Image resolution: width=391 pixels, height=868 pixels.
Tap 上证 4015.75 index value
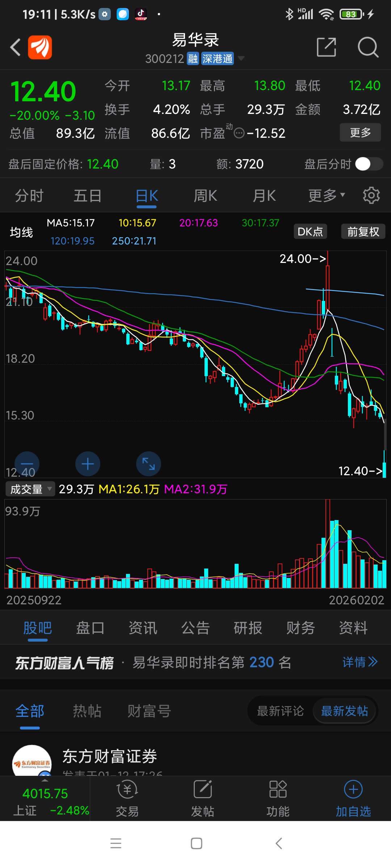[45, 793]
